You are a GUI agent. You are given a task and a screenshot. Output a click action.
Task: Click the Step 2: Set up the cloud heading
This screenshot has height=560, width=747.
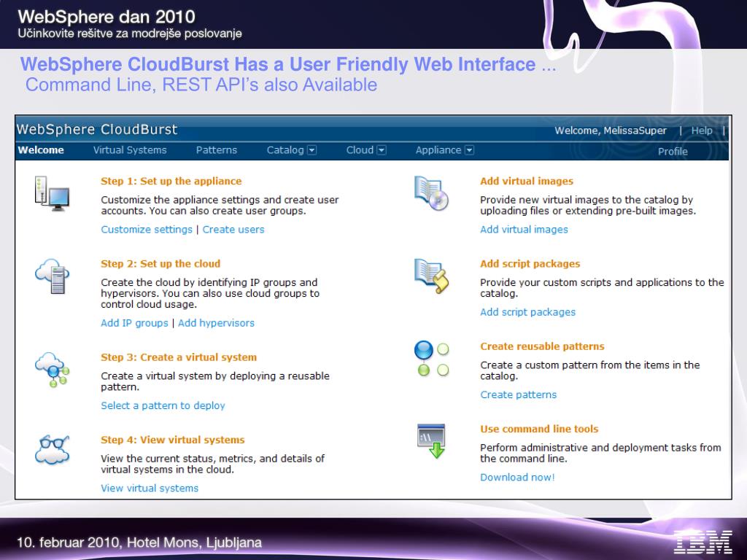click(x=160, y=264)
